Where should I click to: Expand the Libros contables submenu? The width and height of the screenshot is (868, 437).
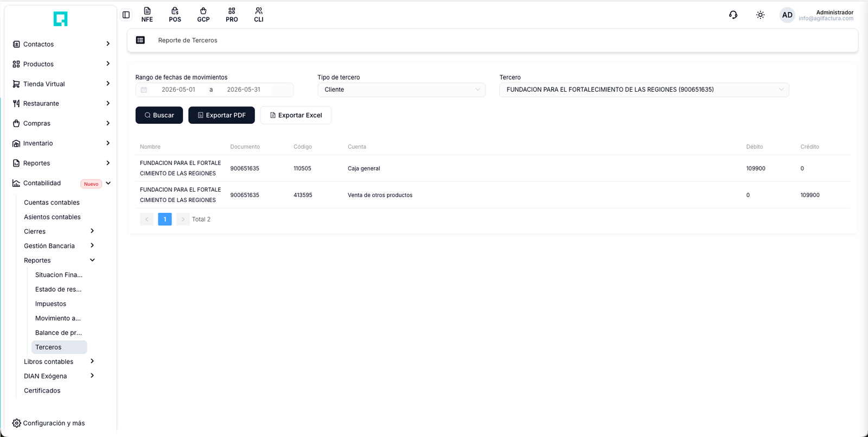pos(92,361)
